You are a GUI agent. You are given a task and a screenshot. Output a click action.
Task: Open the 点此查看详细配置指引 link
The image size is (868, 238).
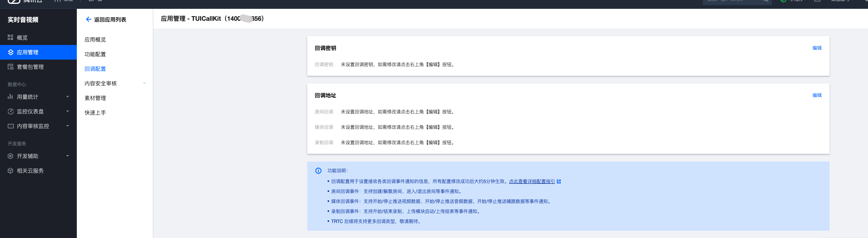[532, 181]
